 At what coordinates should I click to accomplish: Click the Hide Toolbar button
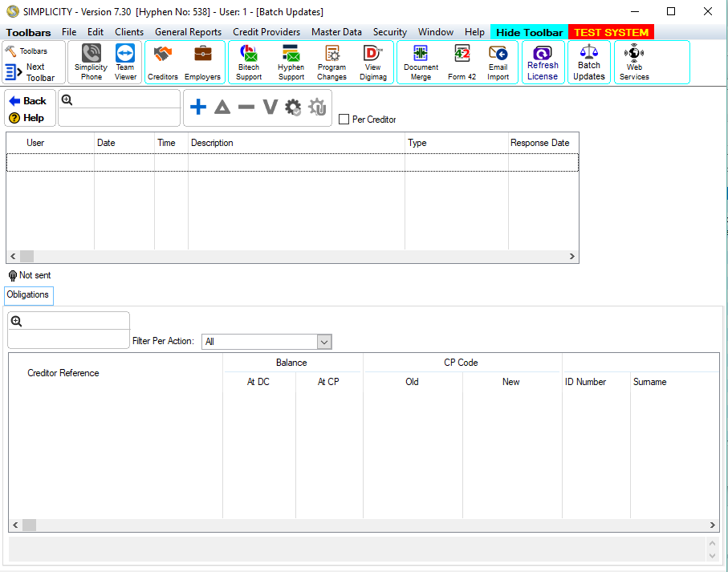coord(529,32)
